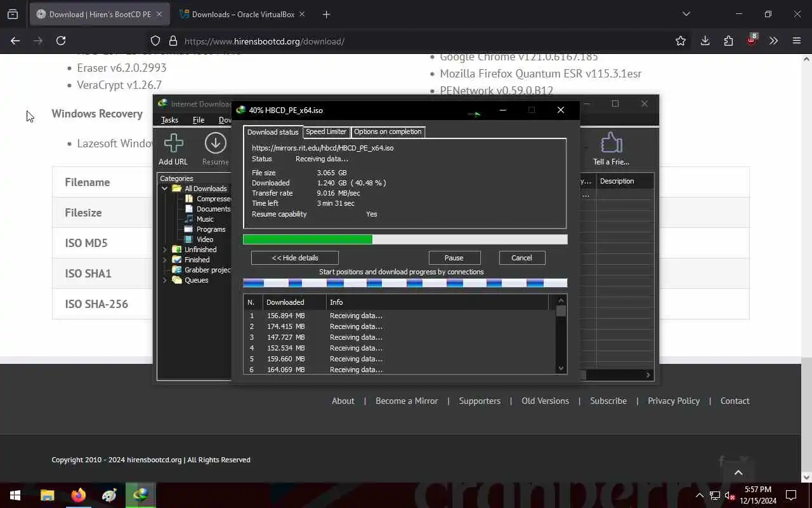Open the Firefox hamburger application menu
Screen dimensions: 812x508
797,41
